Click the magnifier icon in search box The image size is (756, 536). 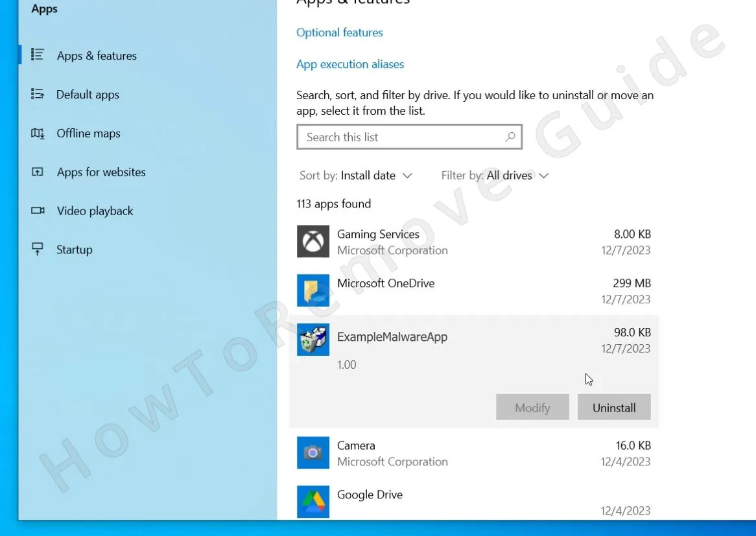[510, 137]
